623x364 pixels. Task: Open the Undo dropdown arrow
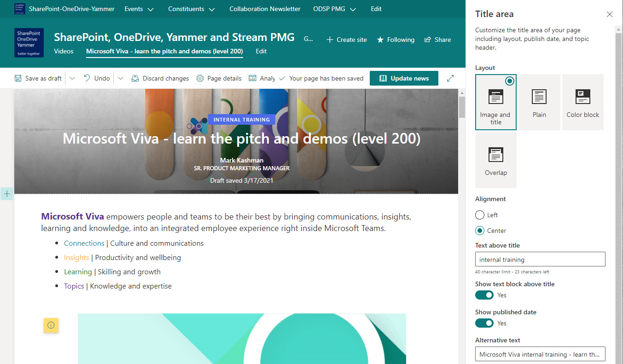[x=121, y=78]
